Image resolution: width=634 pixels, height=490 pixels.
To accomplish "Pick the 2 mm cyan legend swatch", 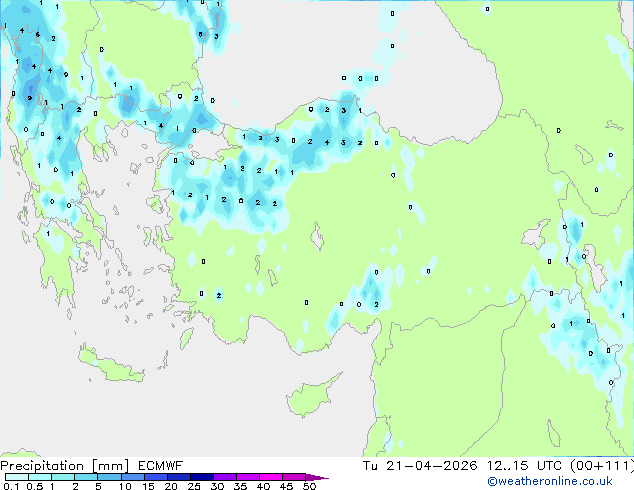I will [86, 477].
